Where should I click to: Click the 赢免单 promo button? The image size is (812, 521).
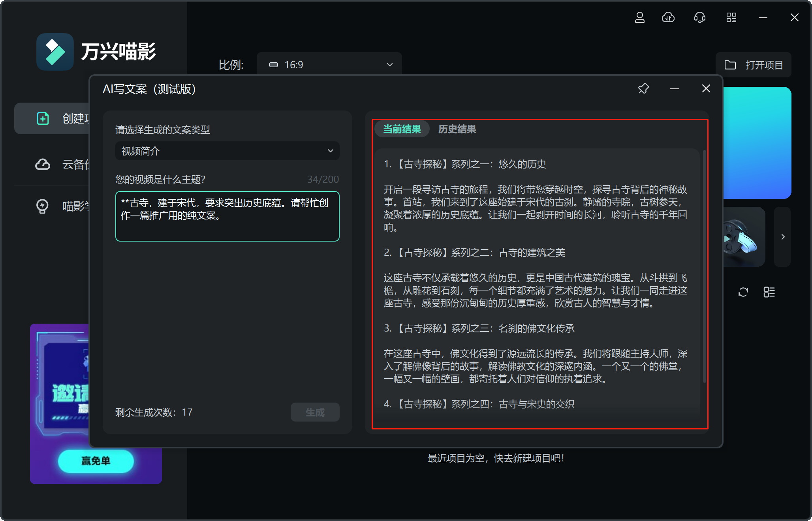[x=96, y=461]
